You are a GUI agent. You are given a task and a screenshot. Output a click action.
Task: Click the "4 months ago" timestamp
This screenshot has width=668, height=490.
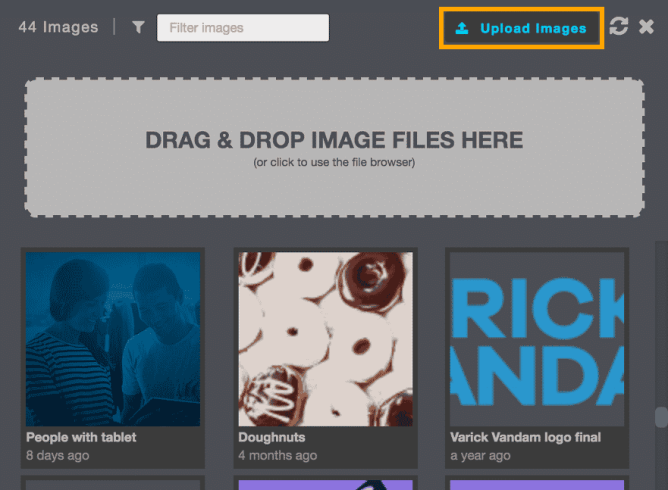pos(278,455)
